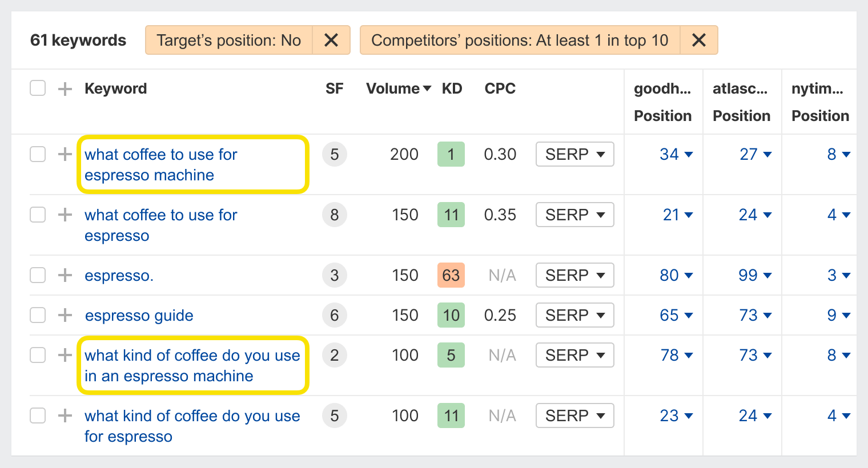Viewport: 868px width, 468px height.
Task: Click the plus icon beside "what coffee to use for espresso machine"
Action: point(64,154)
